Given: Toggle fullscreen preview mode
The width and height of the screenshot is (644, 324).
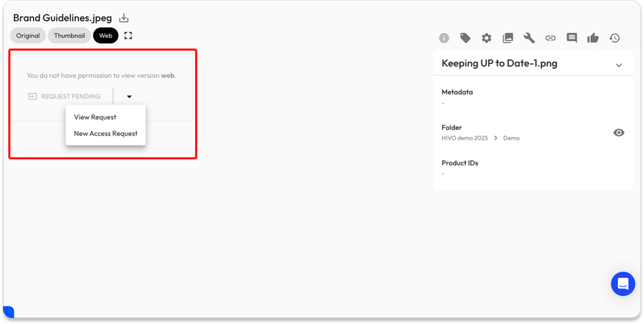Looking at the screenshot, I should [128, 36].
